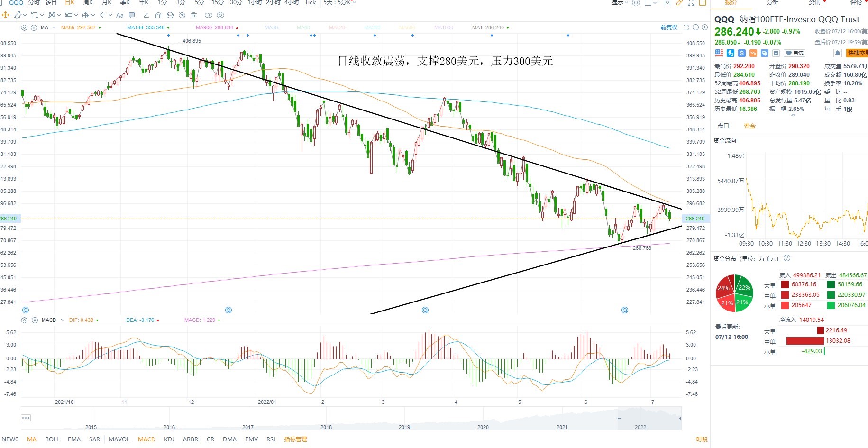Add QQQ via the 自选 watchlist button
This screenshot has height=448, width=868.
(795, 53)
